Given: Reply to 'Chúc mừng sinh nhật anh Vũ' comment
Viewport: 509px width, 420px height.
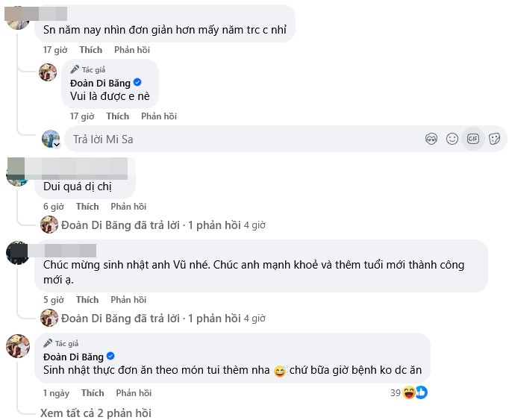Looking at the screenshot, I should coord(128,300).
